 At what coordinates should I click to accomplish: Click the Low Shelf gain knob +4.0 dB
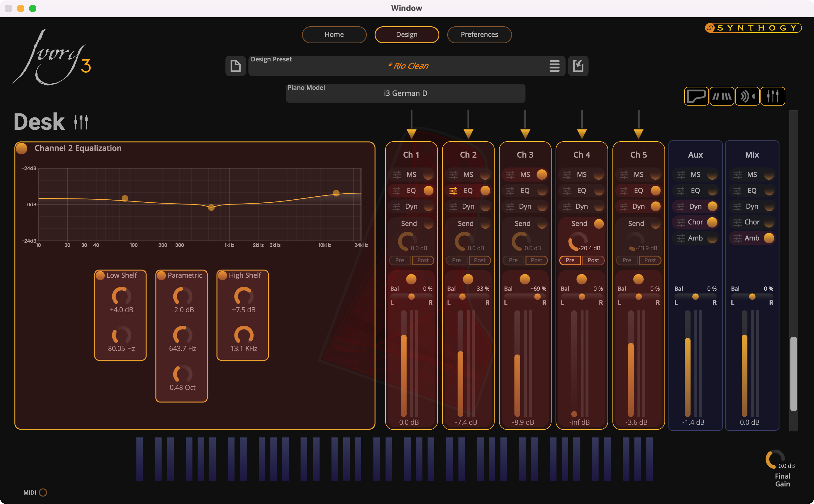[121, 296]
